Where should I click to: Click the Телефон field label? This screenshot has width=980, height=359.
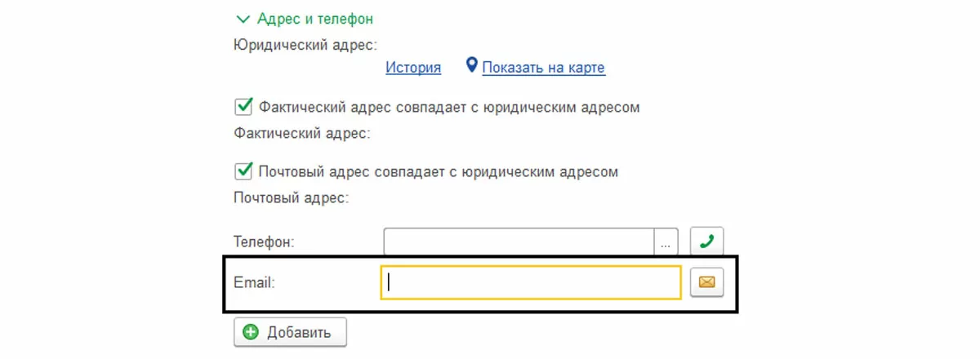tap(264, 242)
